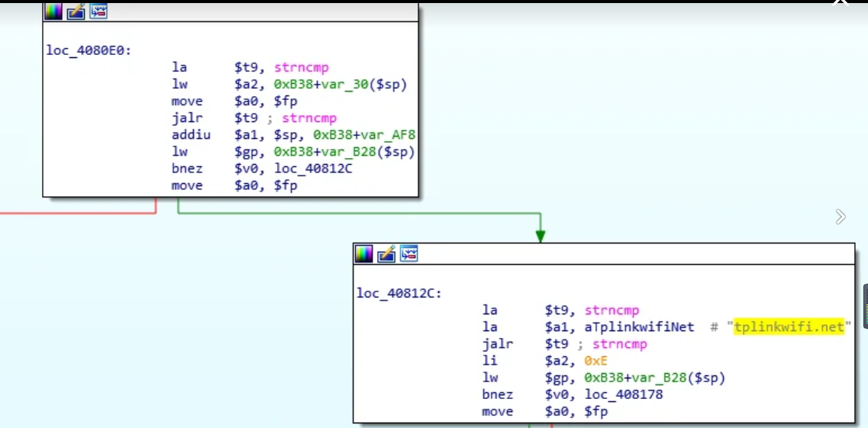The height and width of the screenshot is (428, 868).
Task: Expand the right-side chevron arrow
Action: point(841,217)
